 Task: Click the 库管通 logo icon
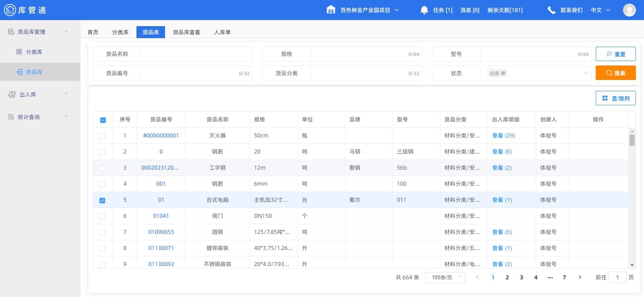(10, 10)
